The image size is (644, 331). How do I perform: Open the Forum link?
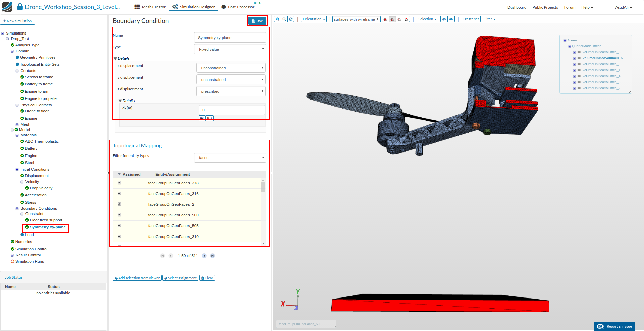(x=570, y=7)
